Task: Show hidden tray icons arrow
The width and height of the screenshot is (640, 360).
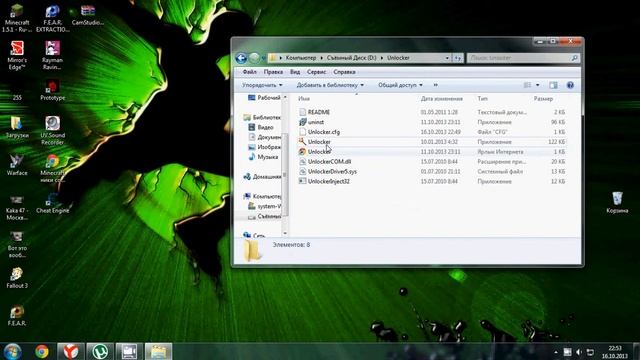Action: (x=556, y=352)
